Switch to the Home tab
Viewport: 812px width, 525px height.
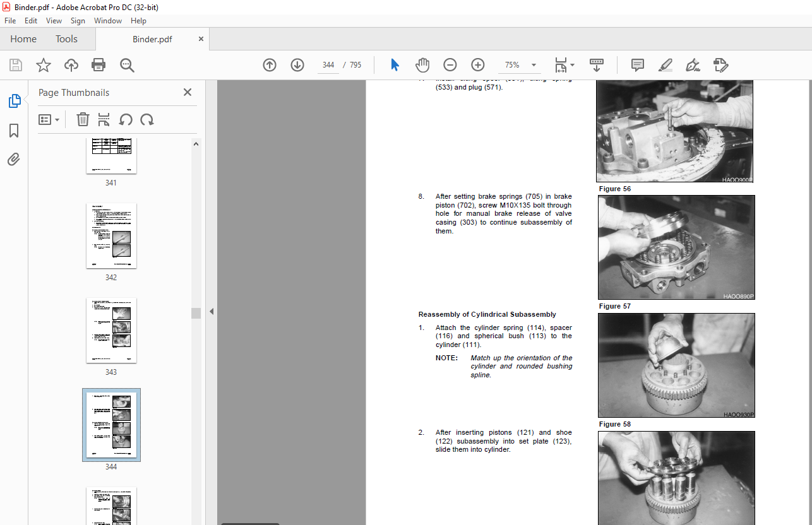coord(23,39)
